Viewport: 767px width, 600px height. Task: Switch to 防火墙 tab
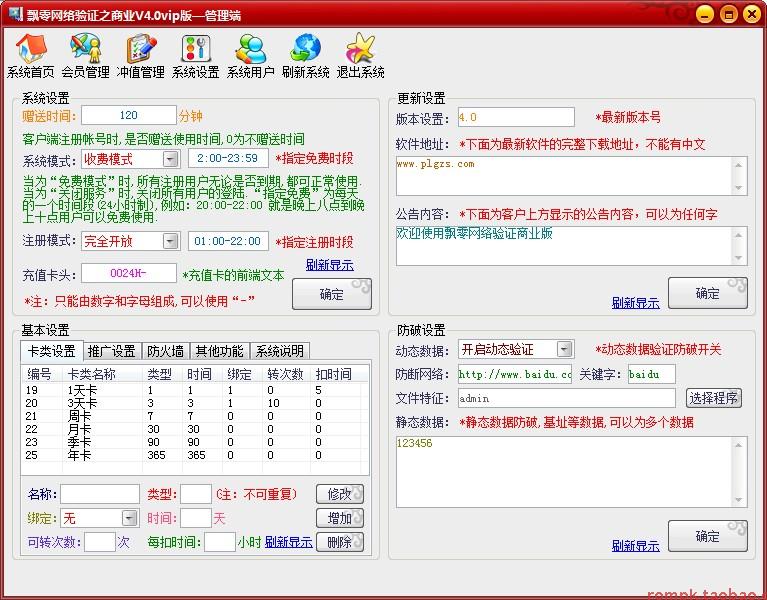pyautogui.click(x=165, y=351)
